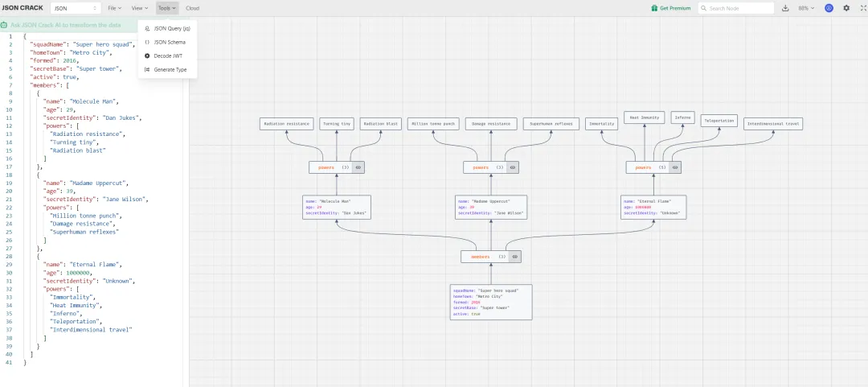Click the JSON CRACK logo

(x=23, y=8)
